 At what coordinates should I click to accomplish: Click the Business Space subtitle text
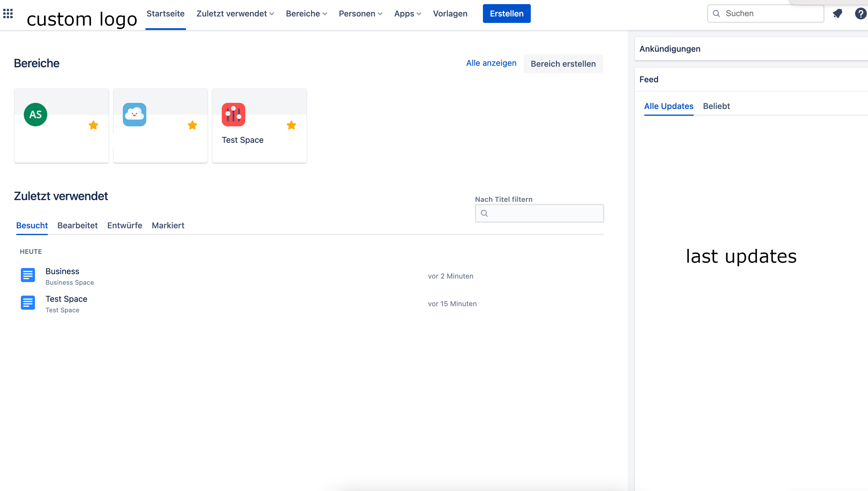[x=70, y=282]
